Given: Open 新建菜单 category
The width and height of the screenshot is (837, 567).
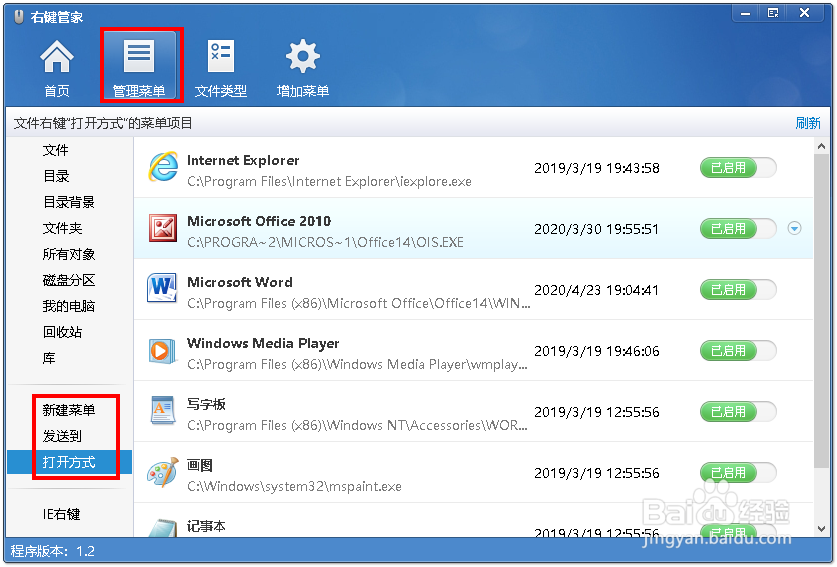Looking at the screenshot, I should click(x=69, y=410).
